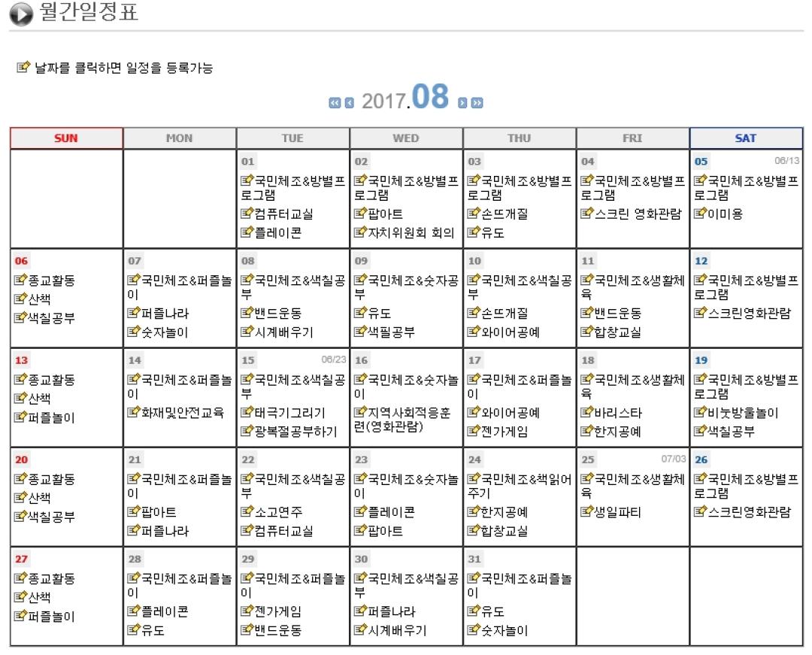Click edit icon beside 숫자놀이 on day 07

coord(134,332)
